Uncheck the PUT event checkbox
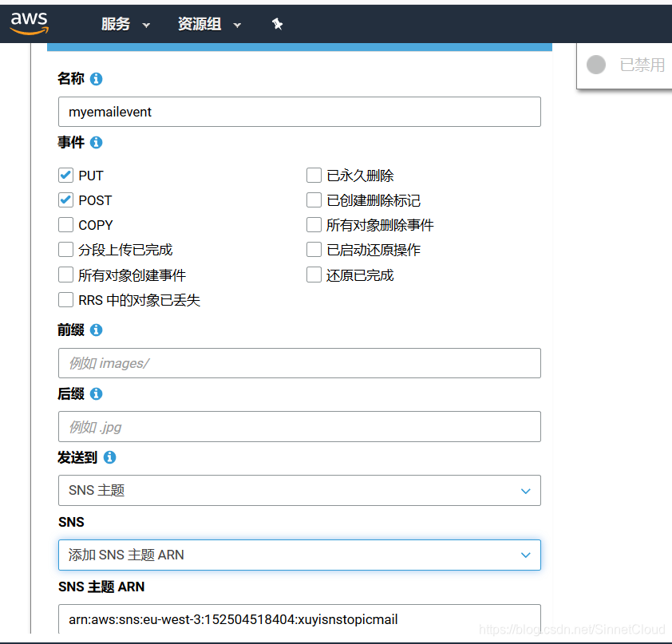This screenshot has height=644, width=672. click(65, 176)
